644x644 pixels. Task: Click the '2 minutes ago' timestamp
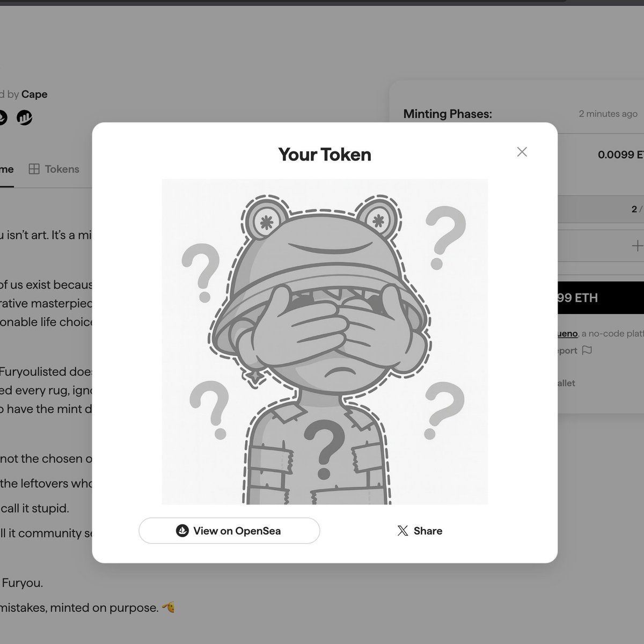coord(608,114)
